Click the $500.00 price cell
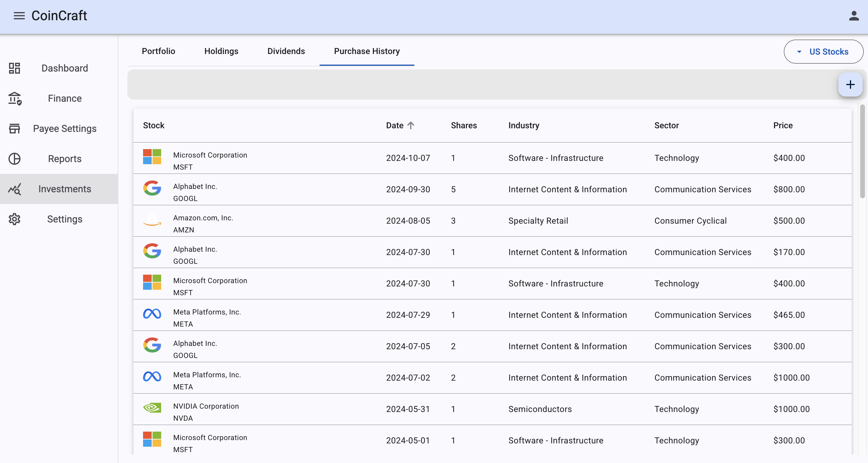Image resolution: width=868 pixels, height=463 pixels. [789, 221]
